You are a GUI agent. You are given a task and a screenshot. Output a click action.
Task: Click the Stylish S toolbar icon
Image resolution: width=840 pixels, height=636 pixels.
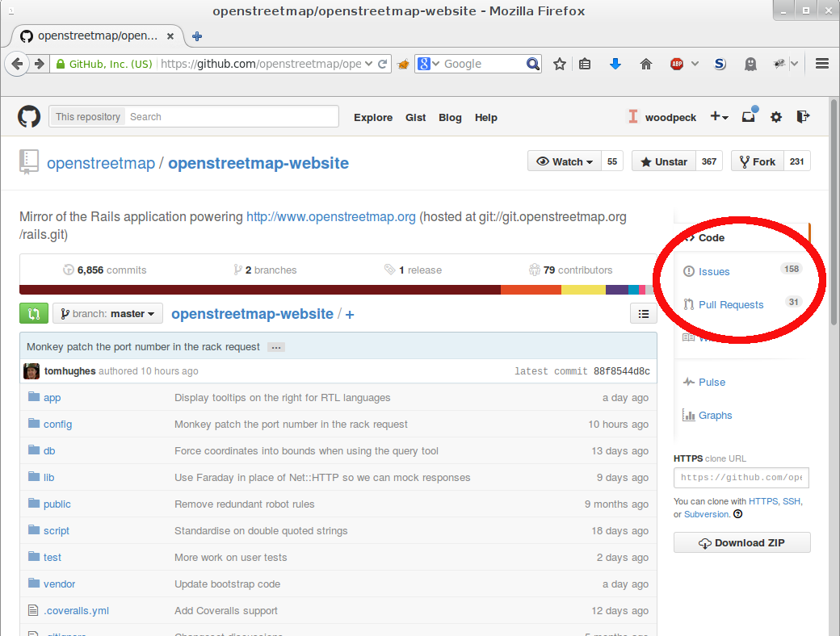pyautogui.click(x=720, y=65)
